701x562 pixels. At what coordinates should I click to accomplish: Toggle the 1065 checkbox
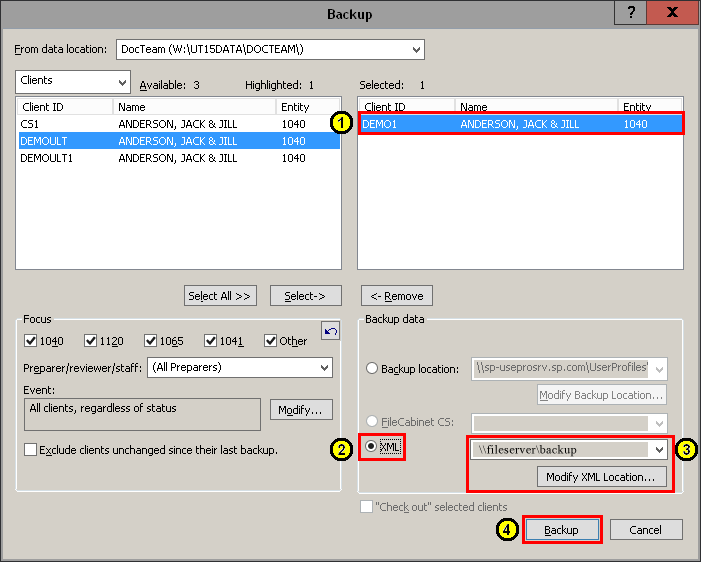click(x=151, y=341)
